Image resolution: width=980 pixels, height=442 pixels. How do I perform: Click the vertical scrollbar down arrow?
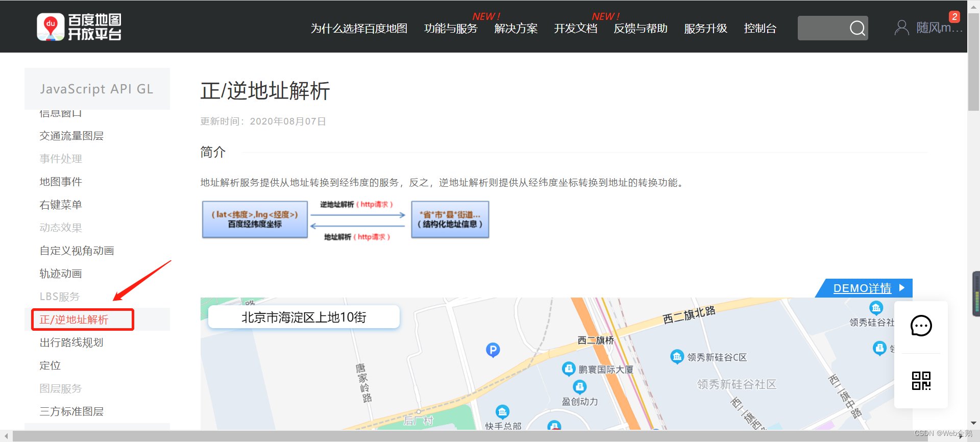click(x=973, y=423)
